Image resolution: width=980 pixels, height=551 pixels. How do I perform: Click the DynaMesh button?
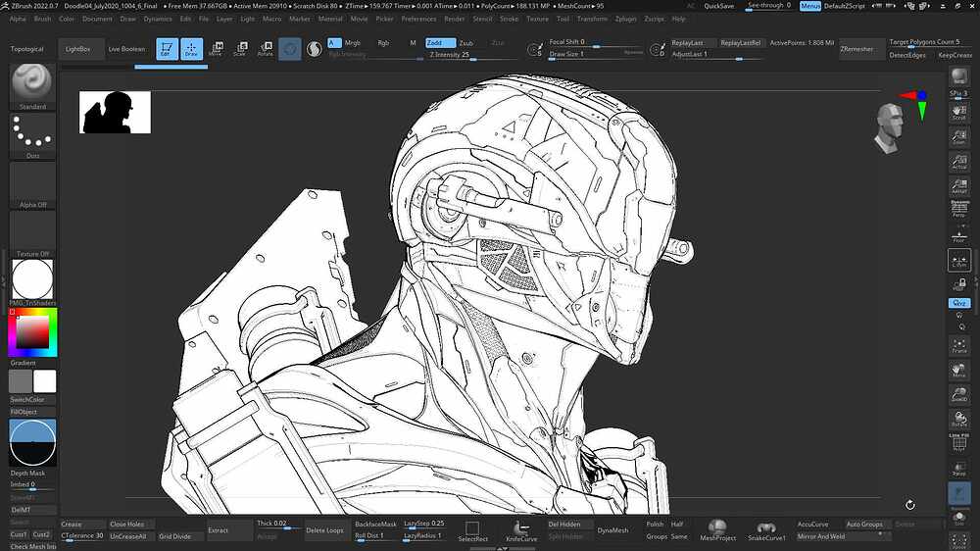612,530
